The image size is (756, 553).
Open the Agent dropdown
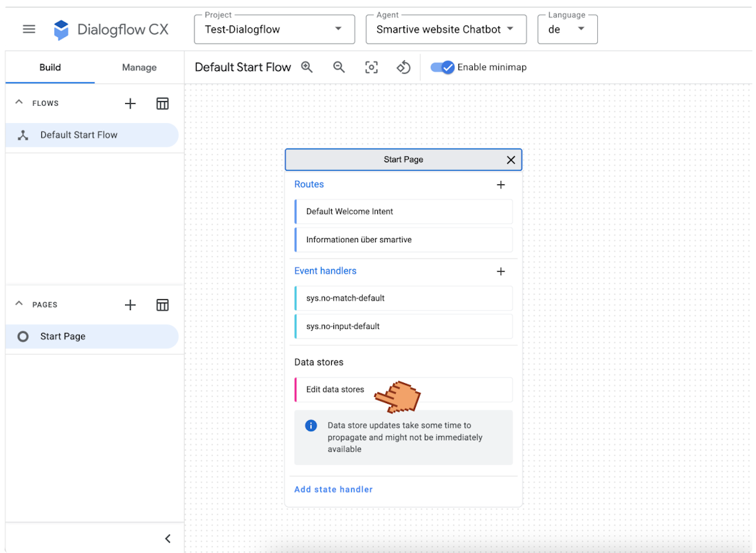(x=446, y=30)
